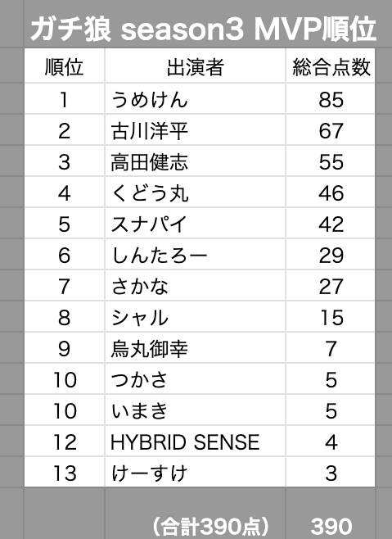This screenshot has width=392, height=539.
Task: Select the cell containing 烏丸御幸
Action: (x=195, y=348)
